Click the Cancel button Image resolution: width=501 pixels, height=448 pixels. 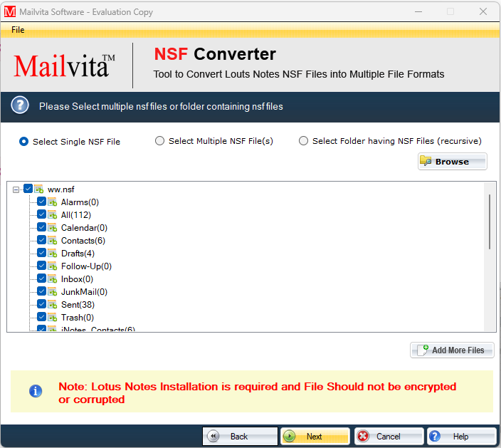389,436
